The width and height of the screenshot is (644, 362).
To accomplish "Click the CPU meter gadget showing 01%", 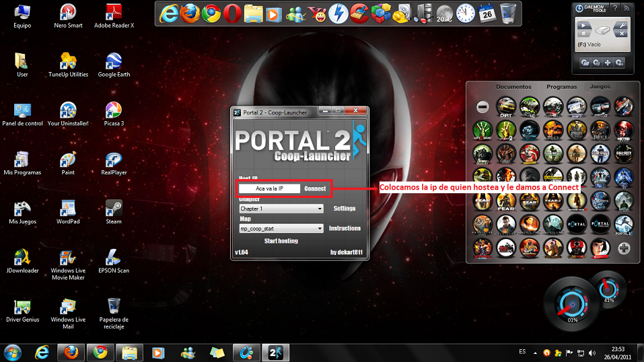I will (572, 305).
